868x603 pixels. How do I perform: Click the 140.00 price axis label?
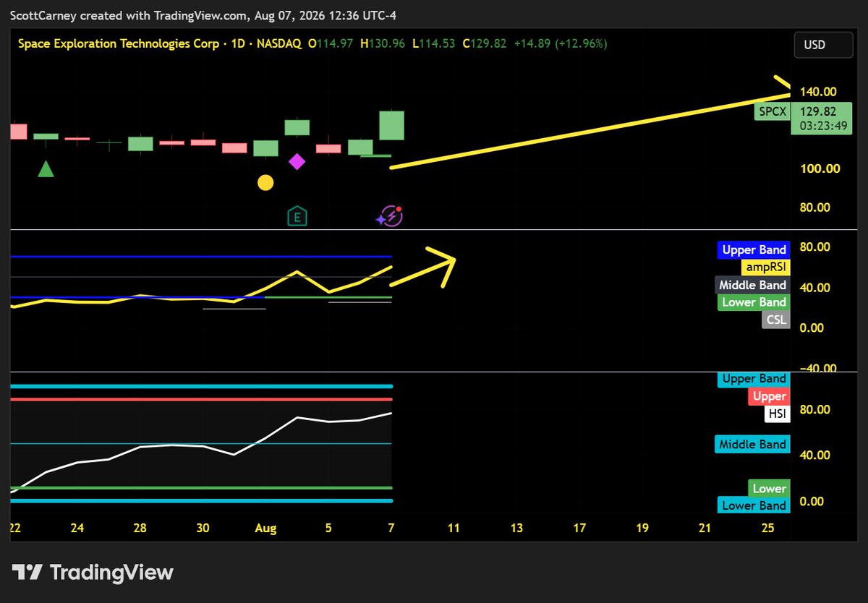coord(819,92)
